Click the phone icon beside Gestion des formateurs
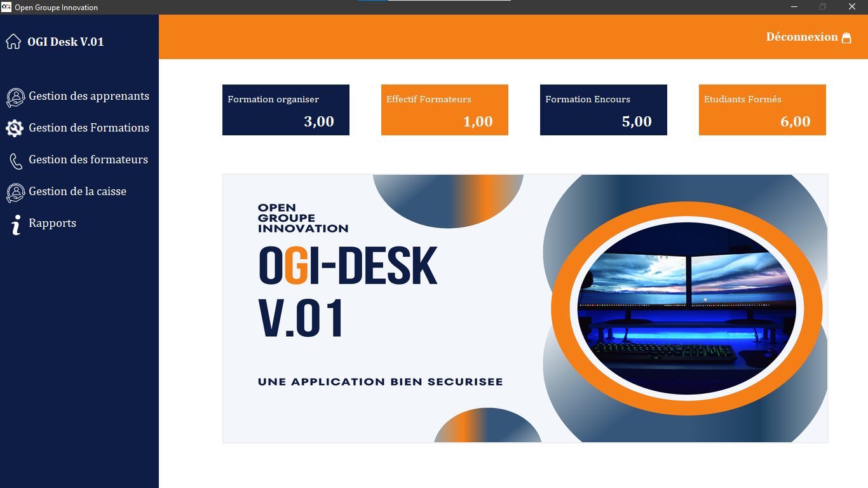 point(16,161)
